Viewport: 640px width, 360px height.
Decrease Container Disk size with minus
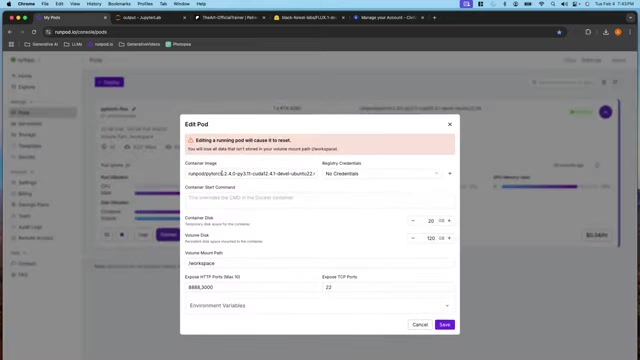click(413, 221)
